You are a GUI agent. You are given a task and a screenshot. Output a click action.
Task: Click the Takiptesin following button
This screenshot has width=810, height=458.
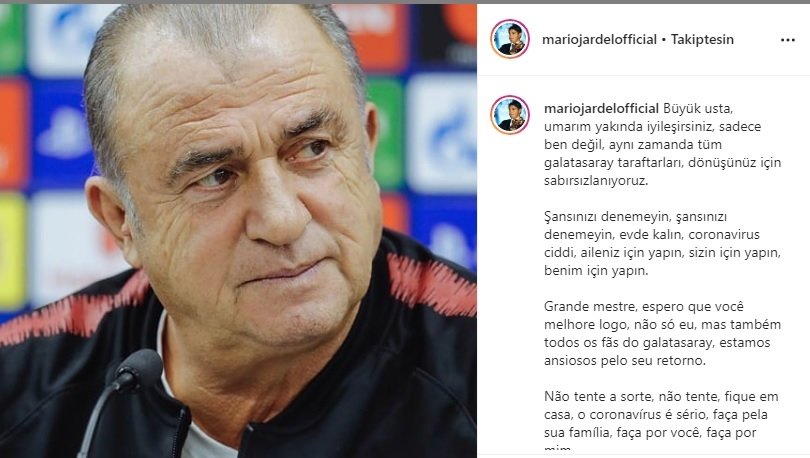pyautogui.click(x=702, y=39)
